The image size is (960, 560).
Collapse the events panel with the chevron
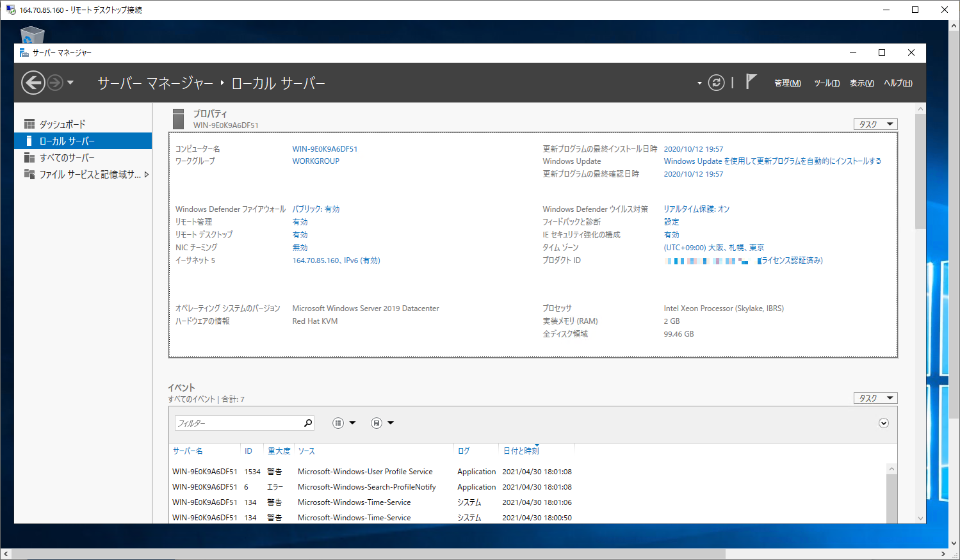[883, 422]
